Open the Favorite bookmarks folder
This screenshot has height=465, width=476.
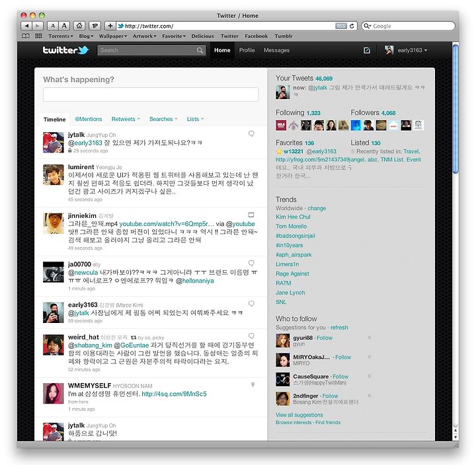point(174,36)
